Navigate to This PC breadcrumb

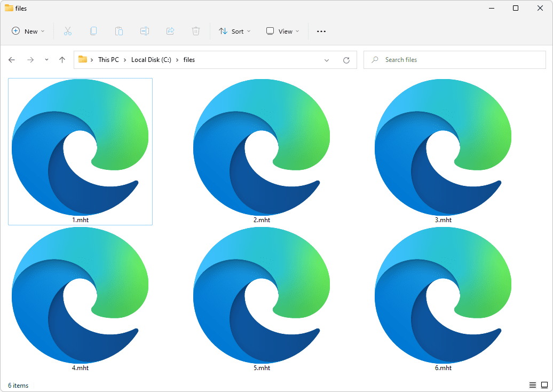[x=109, y=60]
